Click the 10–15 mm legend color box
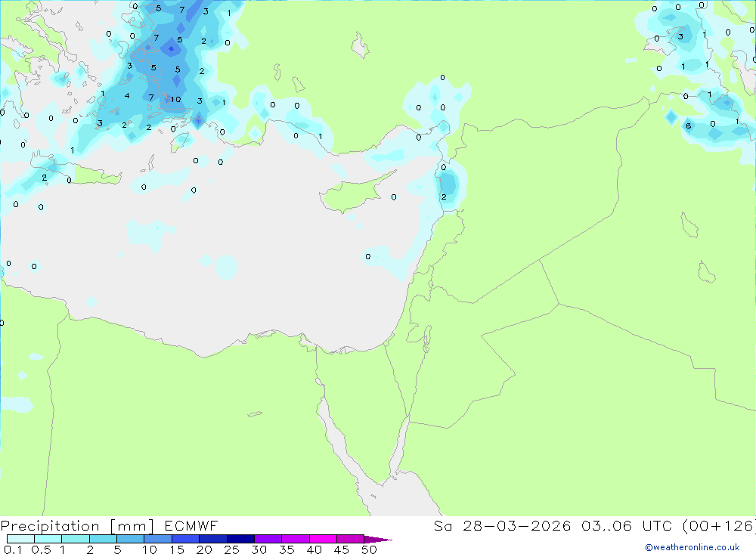 [x=158, y=539]
